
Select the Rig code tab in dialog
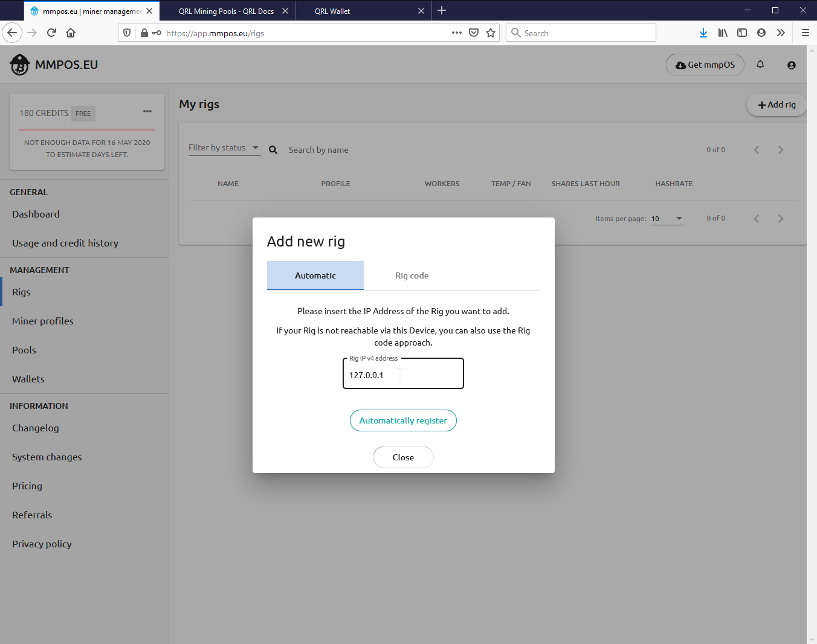[x=412, y=275]
